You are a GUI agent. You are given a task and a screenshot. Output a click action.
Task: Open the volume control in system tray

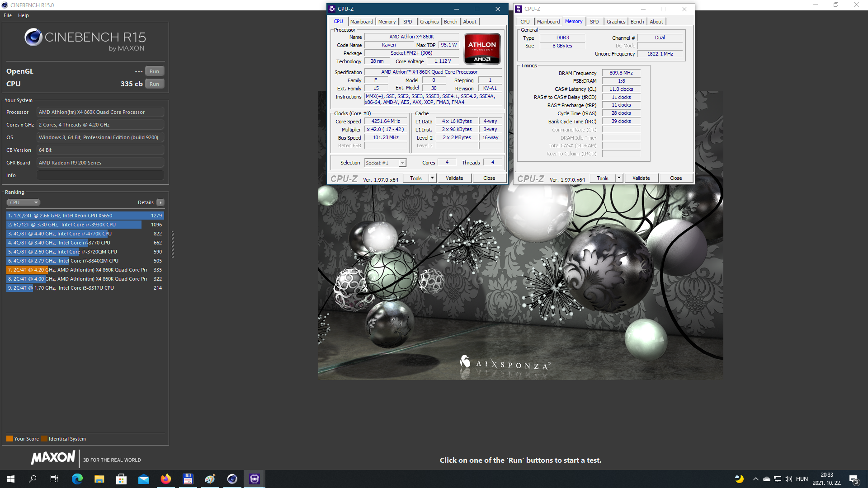click(x=788, y=479)
